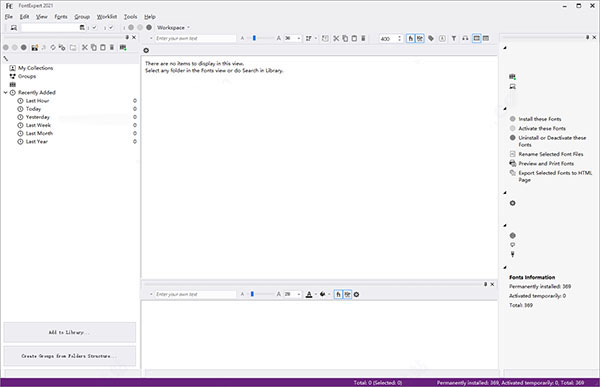The width and height of the screenshot is (600, 387).
Task: Click the headphones icon in toolbar
Action: tap(465, 38)
